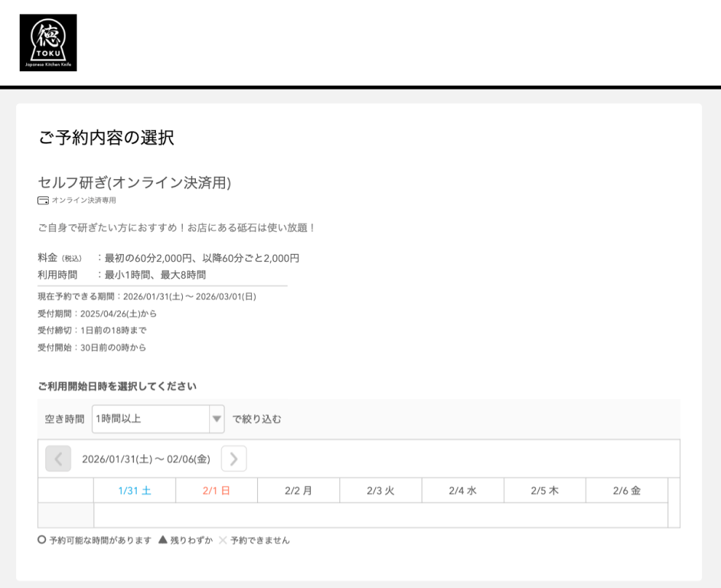Viewport: 721px width, 588px height.
Task: Click the 2/6 金 date header
Action: click(626, 490)
